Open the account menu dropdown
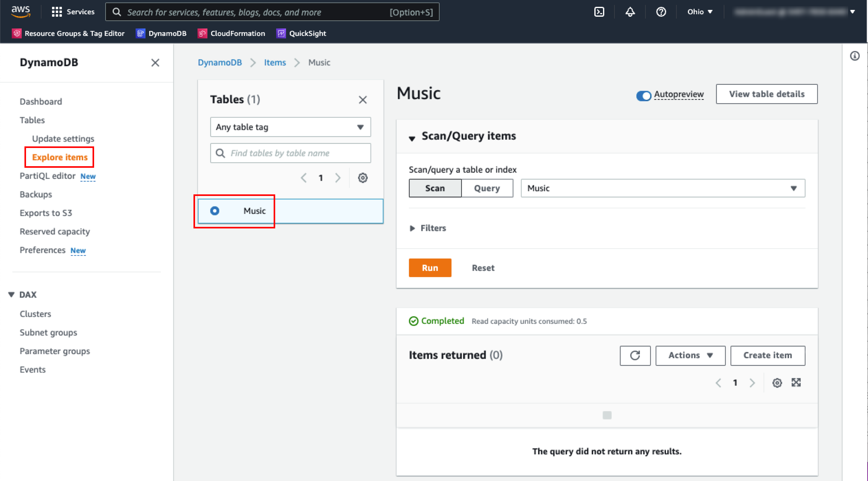Image resolution: width=868 pixels, height=481 pixels. click(795, 12)
